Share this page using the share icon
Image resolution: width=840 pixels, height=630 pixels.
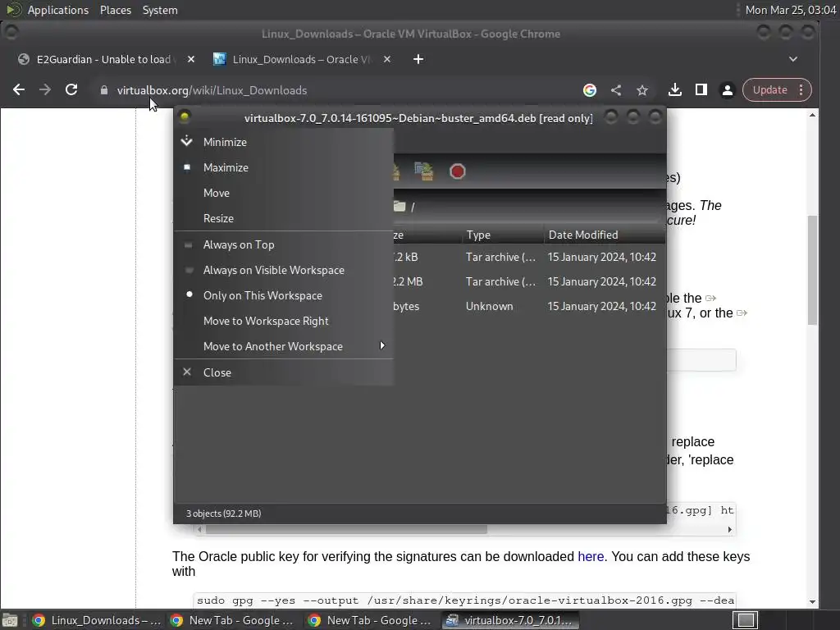click(616, 90)
